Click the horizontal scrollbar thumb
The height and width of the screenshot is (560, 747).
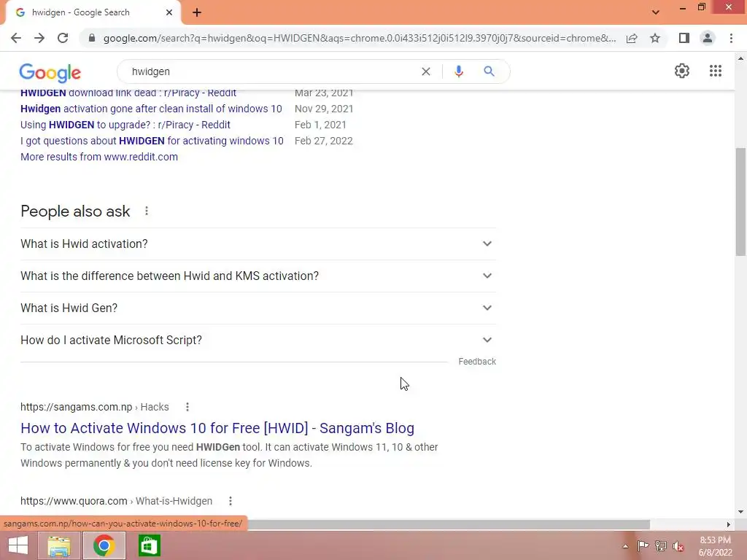[x=448, y=524]
